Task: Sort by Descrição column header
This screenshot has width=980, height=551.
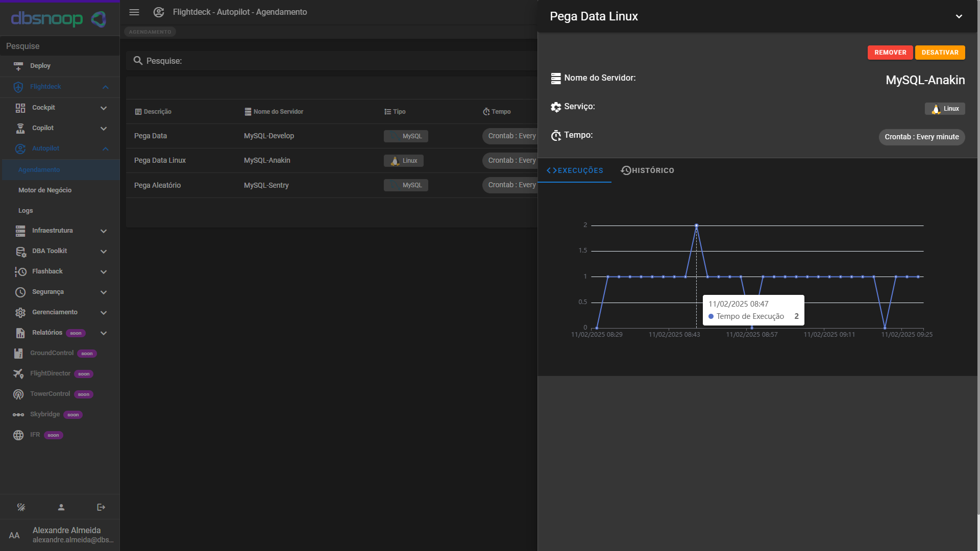Action: pos(153,112)
